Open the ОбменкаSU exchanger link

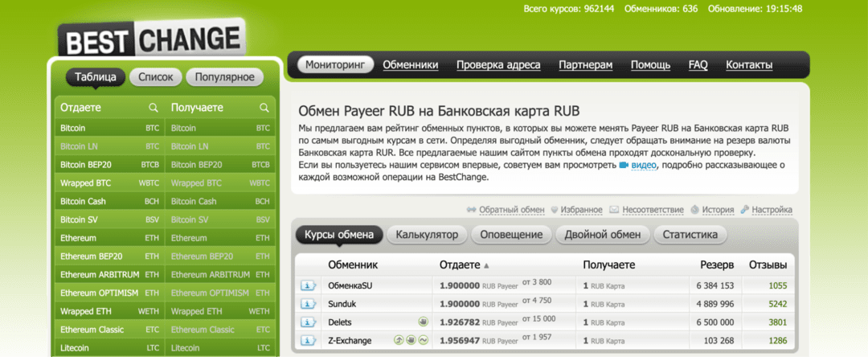pyautogui.click(x=350, y=285)
